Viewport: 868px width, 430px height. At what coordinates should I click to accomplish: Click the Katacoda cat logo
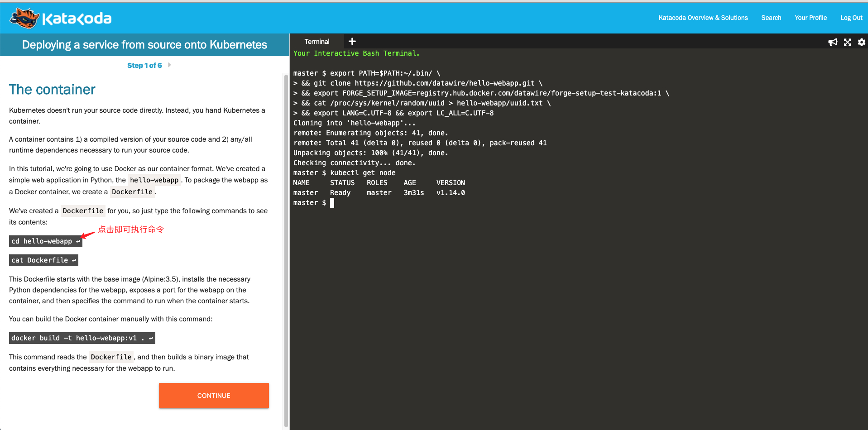pos(24,18)
